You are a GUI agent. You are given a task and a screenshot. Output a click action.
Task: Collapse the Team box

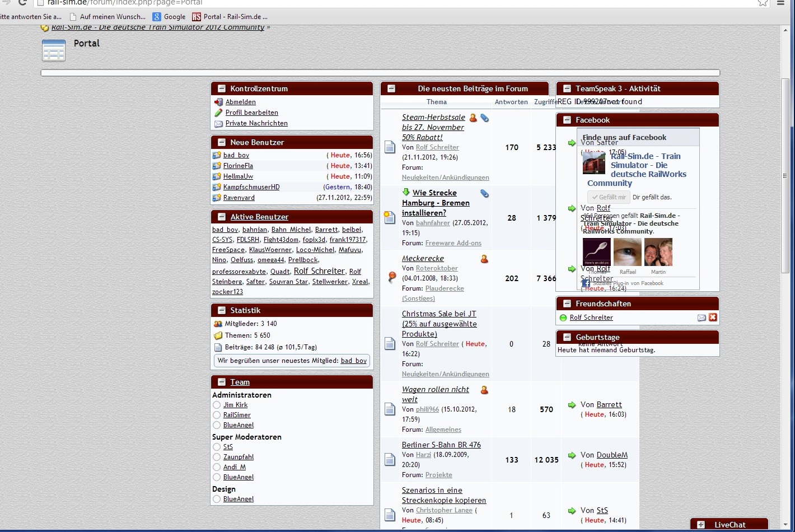(222, 382)
